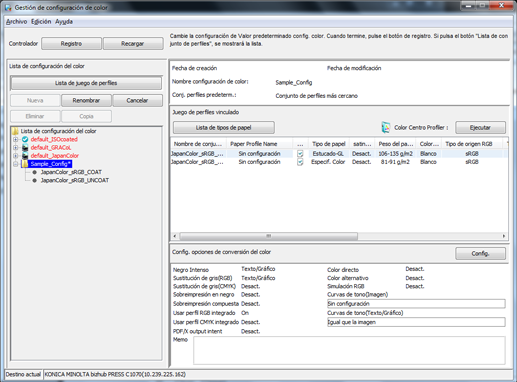Click the Nombre de conju... column header
This screenshot has width=517, height=382.
(x=198, y=144)
